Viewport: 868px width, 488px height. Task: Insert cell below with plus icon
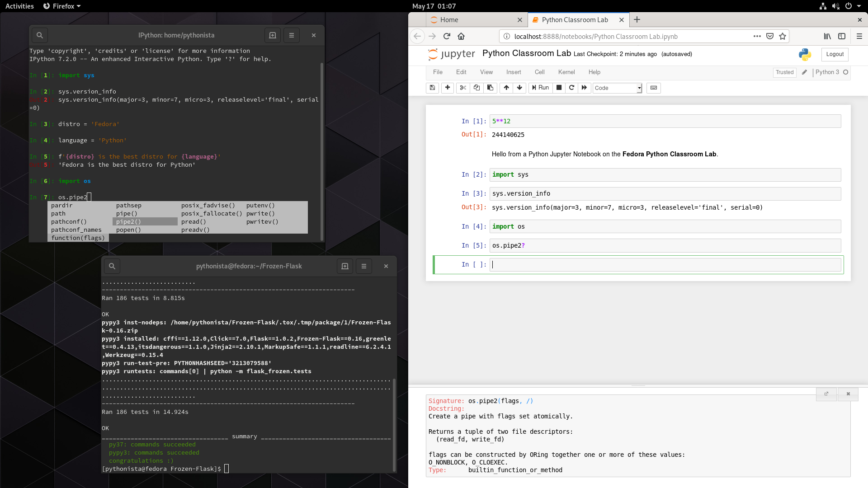[x=448, y=88]
